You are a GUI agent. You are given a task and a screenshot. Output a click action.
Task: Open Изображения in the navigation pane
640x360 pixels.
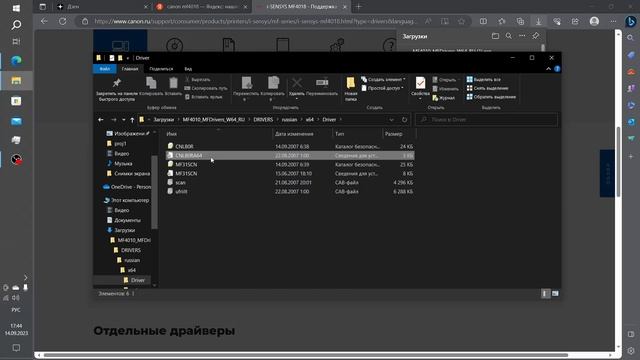pyautogui.click(x=128, y=133)
